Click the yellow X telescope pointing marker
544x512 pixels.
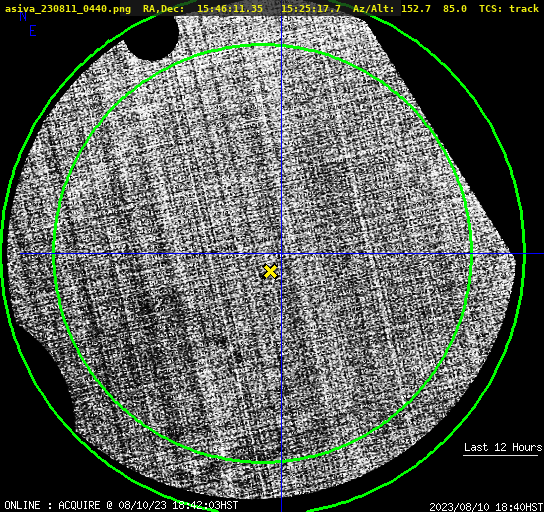(270, 272)
